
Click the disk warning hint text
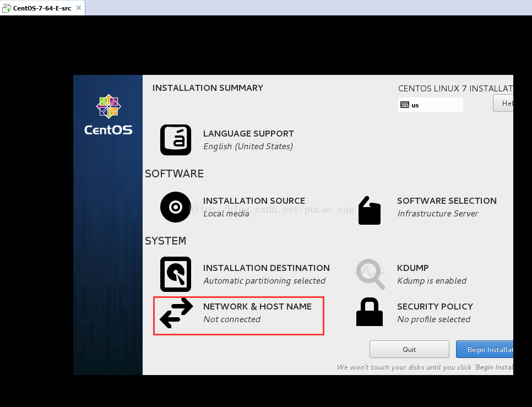click(425, 367)
